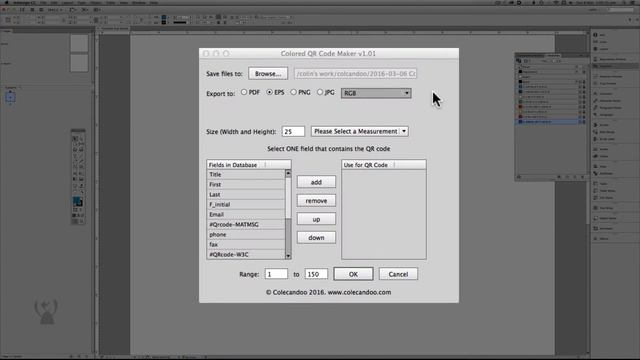Viewport: 640px width, 360px height.
Task: Click the www.colecandoo.com text
Action: [359, 292]
